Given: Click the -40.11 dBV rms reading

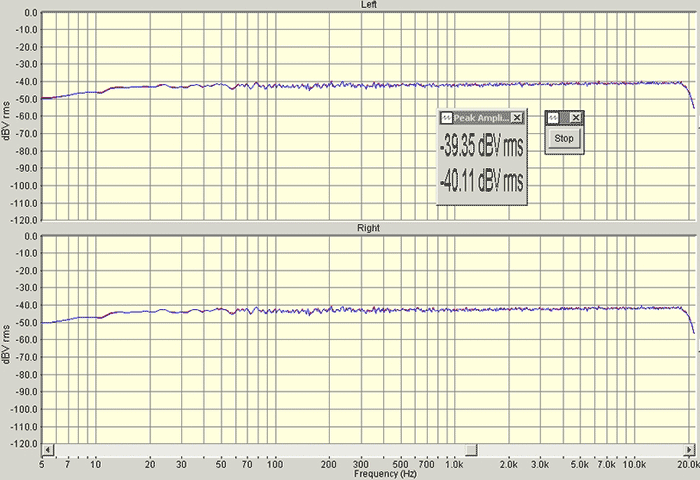Looking at the screenshot, I should point(482,180).
